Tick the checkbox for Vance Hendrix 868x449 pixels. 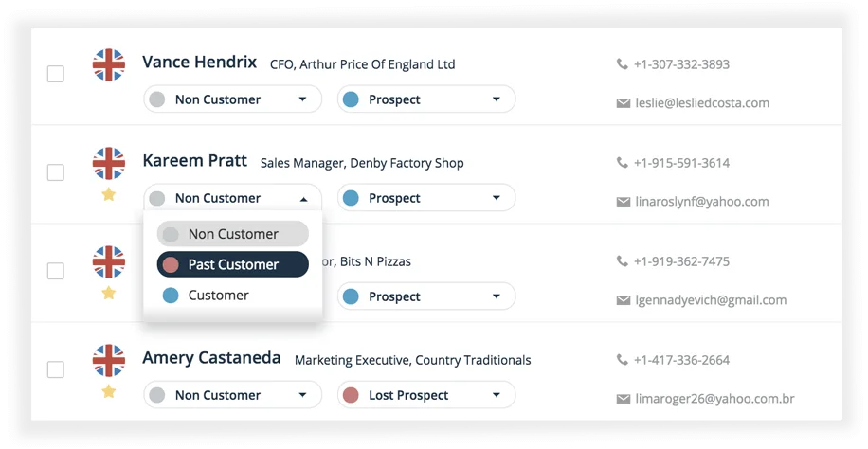(x=55, y=74)
